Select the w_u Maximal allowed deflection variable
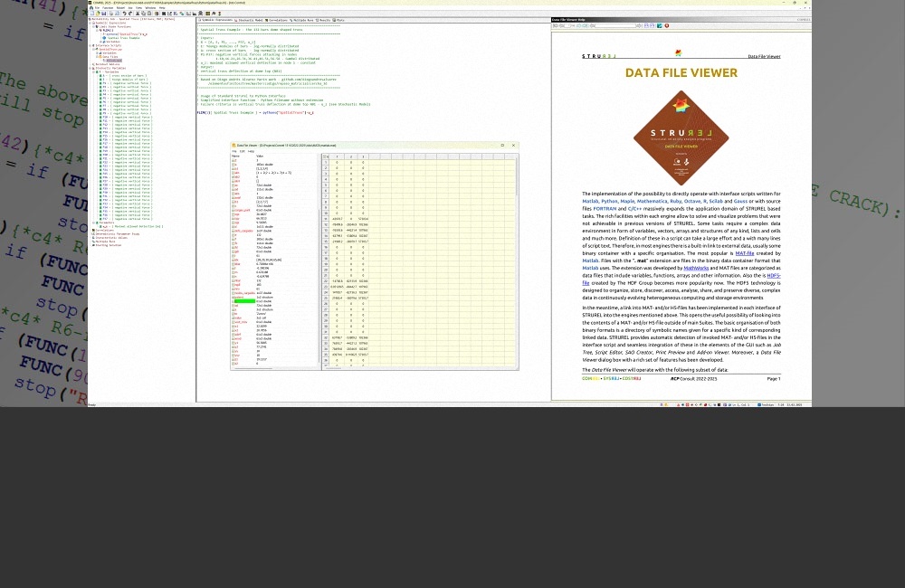 (133, 226)
